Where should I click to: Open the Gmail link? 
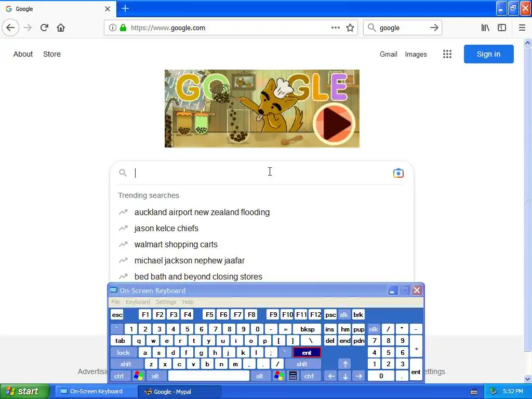[389, 54]
